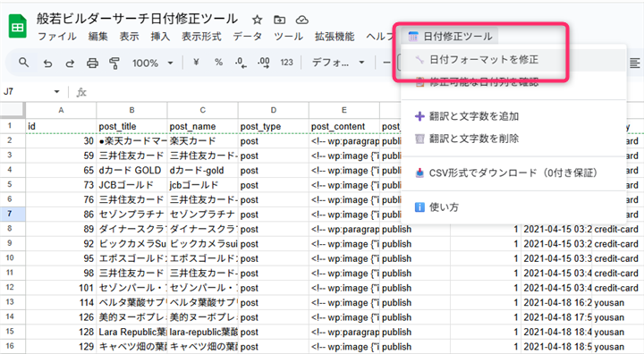This screenshot has width=644, height=354.
Task: Select column B header
Action: (x=131, y=110)
